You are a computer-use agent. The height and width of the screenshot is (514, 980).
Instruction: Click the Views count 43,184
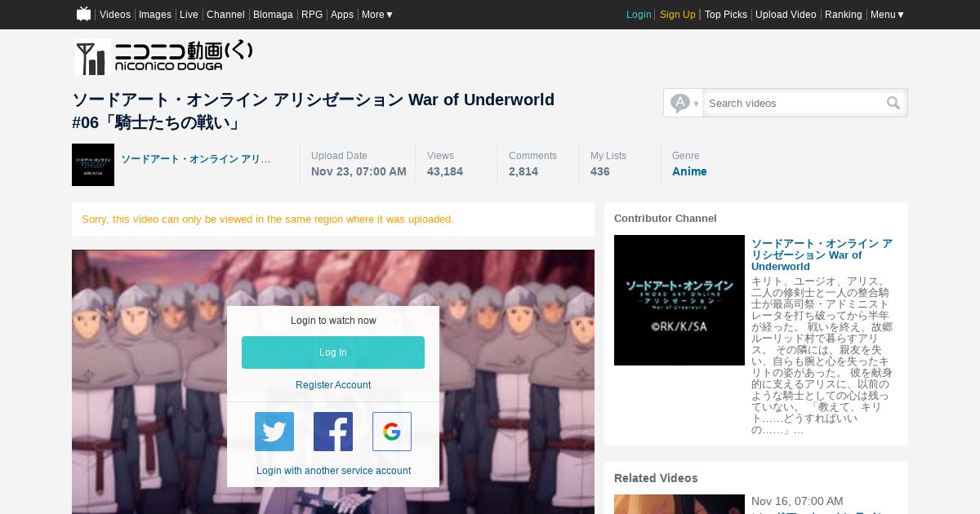(445, 171)
